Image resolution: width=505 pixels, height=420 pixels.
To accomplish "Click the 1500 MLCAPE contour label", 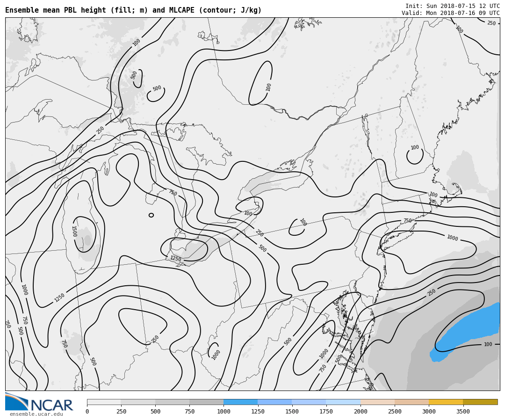I will [74, 231].
